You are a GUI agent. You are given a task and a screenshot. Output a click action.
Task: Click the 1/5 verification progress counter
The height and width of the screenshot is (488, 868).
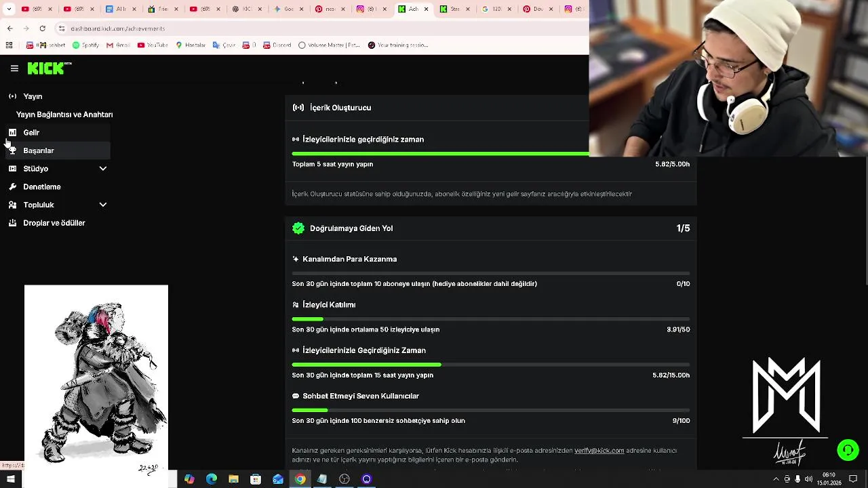click(683, 228)
